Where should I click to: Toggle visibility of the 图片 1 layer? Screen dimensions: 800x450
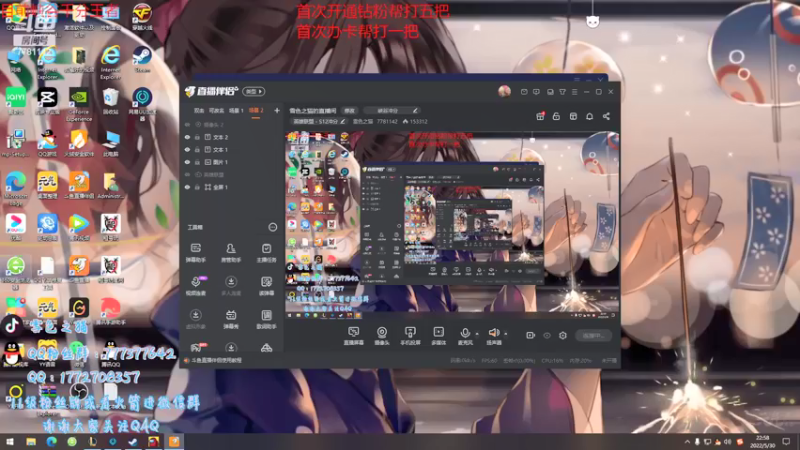[187, 162]
